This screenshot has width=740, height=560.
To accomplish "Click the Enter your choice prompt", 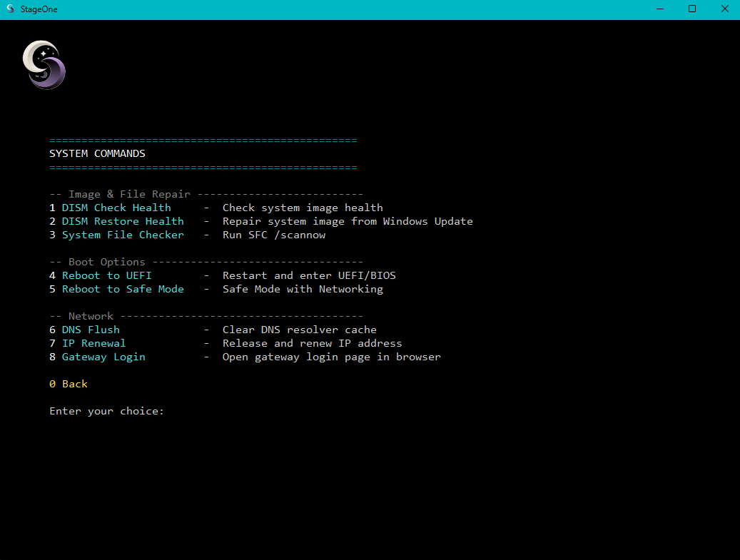I will [x=106, y=411].
